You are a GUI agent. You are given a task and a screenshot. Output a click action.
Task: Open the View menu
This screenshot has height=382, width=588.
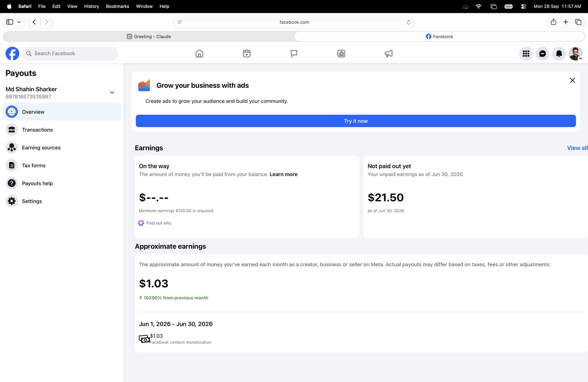72,6
